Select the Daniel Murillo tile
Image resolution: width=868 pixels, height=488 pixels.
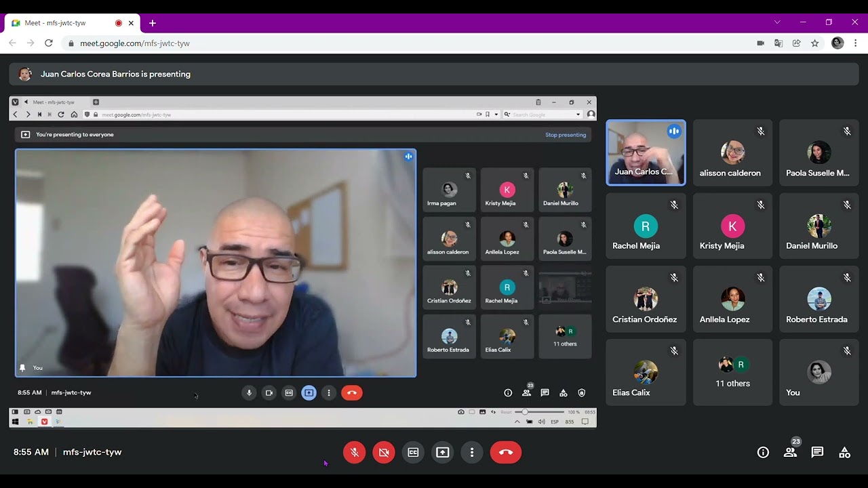819,226
